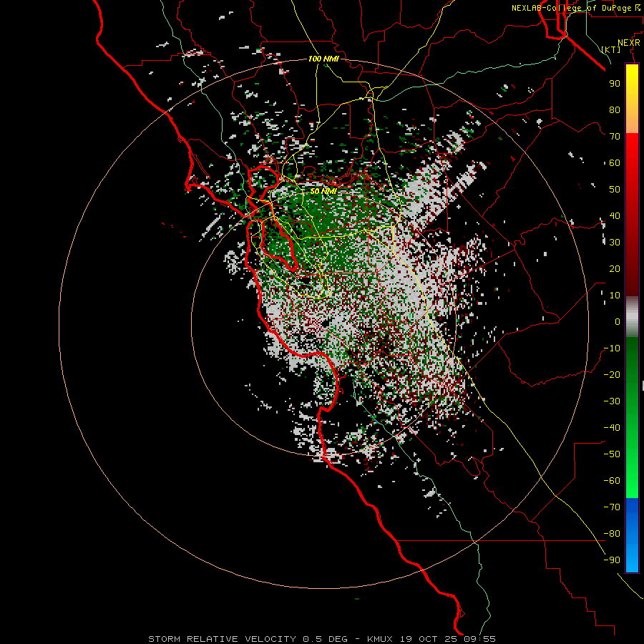Click the -40 value on velocity scale

612,428
